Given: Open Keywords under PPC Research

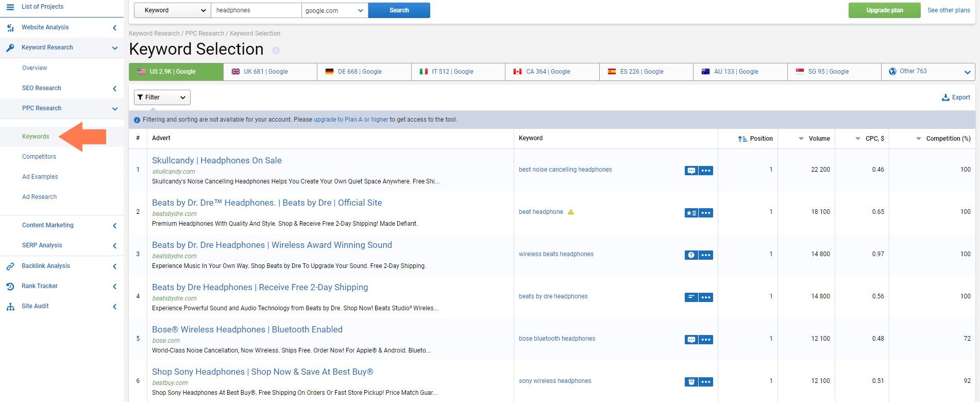Looking at the screenshot, I should (36, 137).
